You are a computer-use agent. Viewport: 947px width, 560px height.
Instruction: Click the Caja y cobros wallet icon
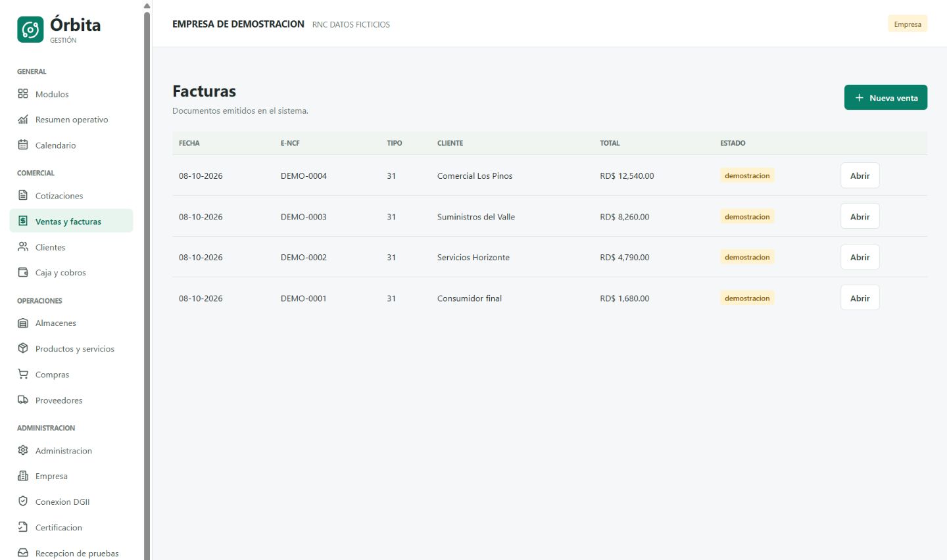(23, 272)
